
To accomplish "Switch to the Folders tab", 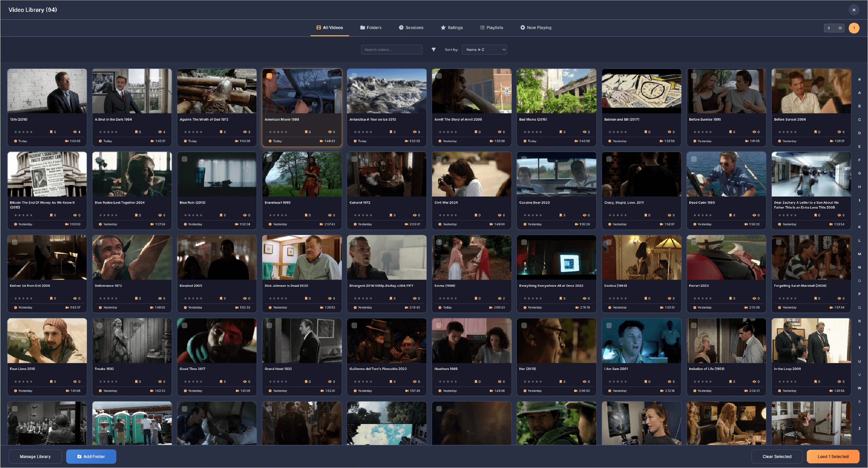I will pyautogui.click(x=371, y=28).
